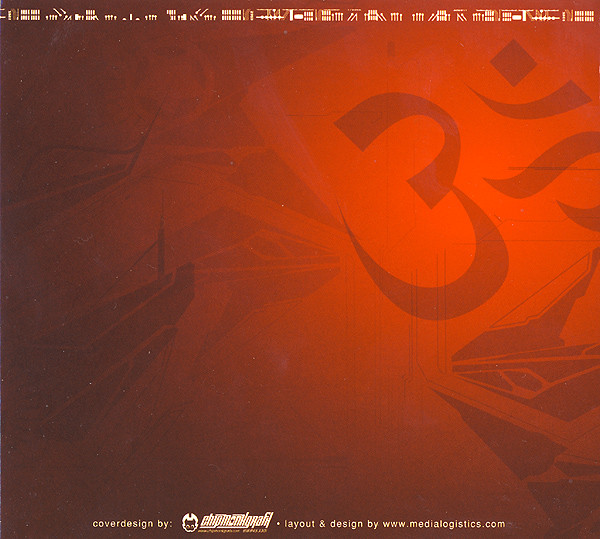The image size is (600, 539).
Task: Click the diamond dot above the Om symbol
Action: point(514,61)
